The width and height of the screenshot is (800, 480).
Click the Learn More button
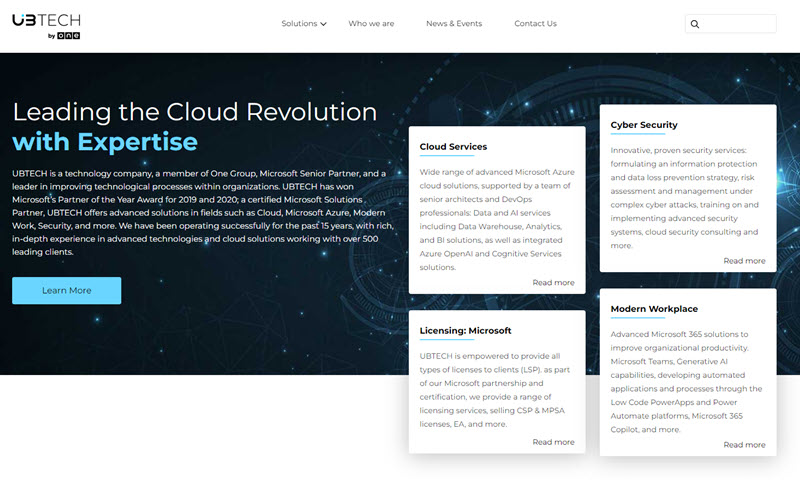coord(67,290)
